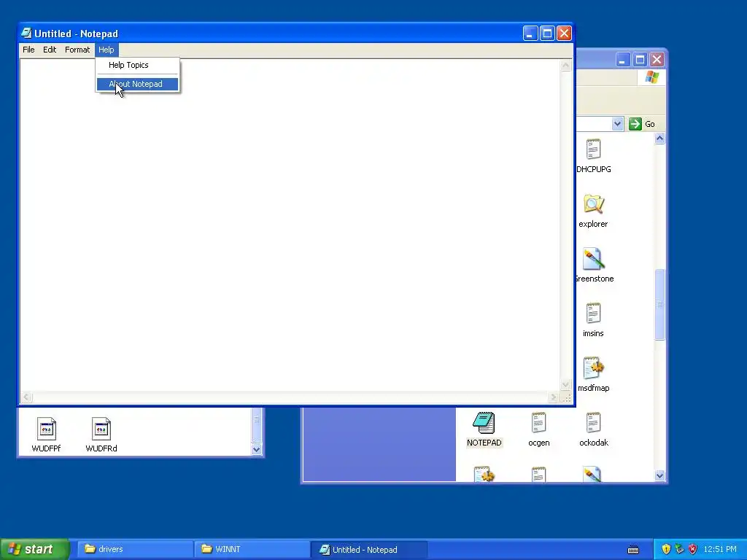Switch to WINNT taskbar button
The image size is (747, 560).
[x=252, y=550]
